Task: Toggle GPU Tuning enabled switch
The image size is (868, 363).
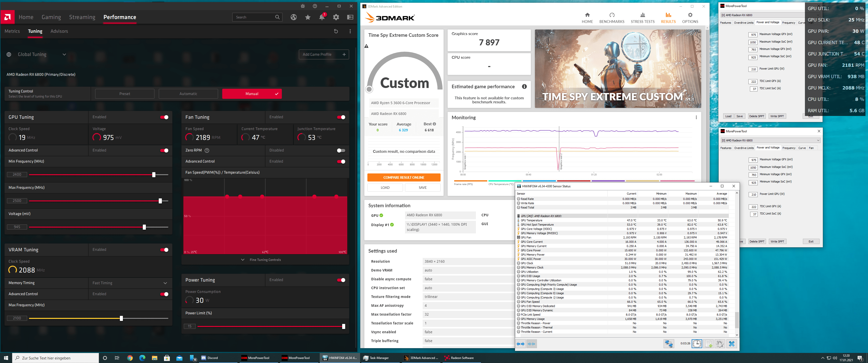Action: [x=165, y=117]
